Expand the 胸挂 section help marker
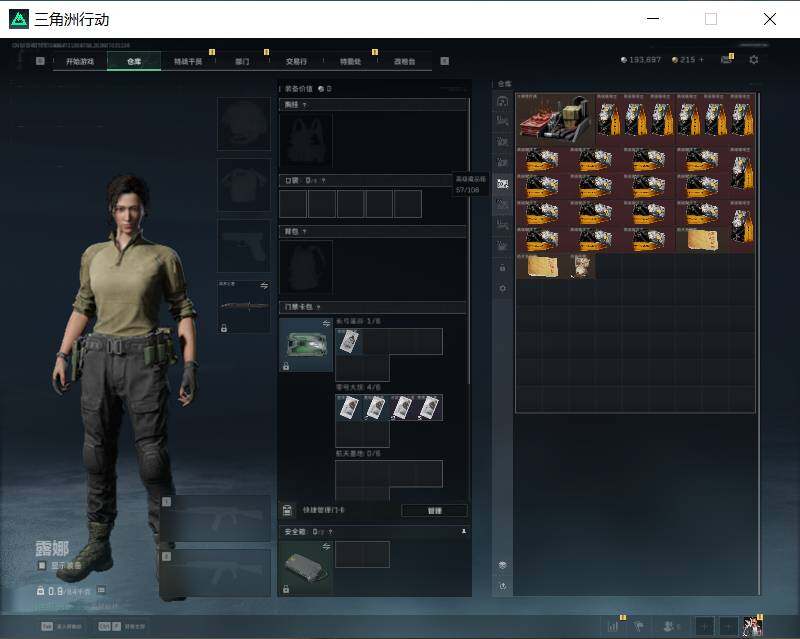The width and height of the screenshot is (800, 639). (305, 105)
